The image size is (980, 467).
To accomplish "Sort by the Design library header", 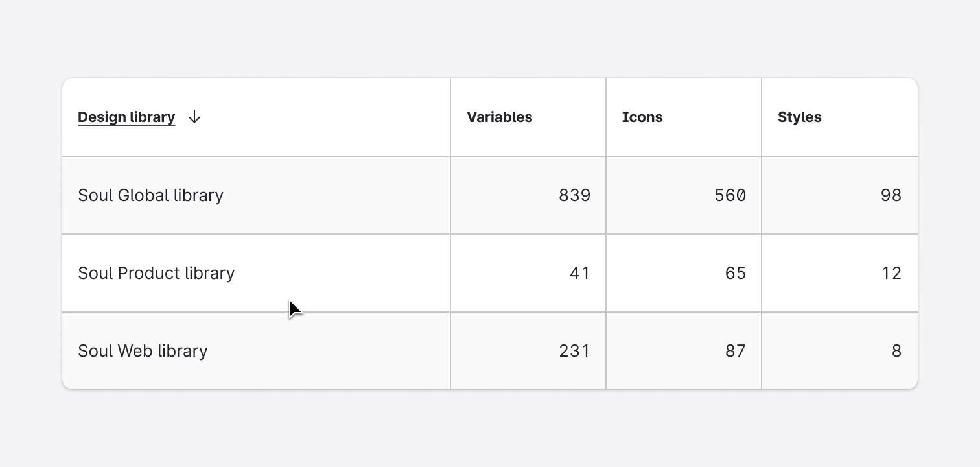I will pos(126,117).
